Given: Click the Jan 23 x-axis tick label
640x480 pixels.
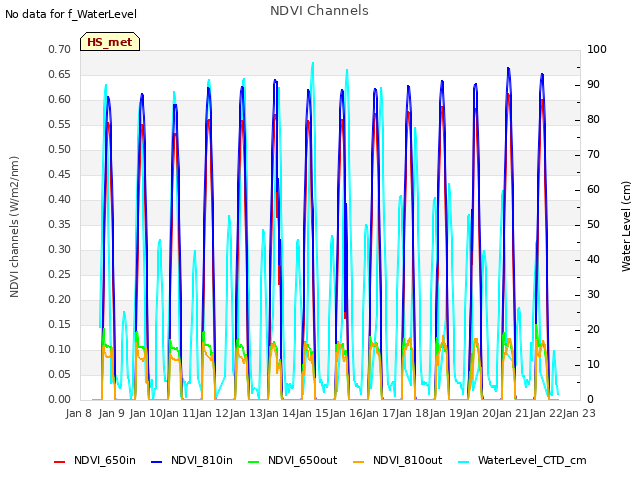Looking at the screenshot, I should pos(579,413).
